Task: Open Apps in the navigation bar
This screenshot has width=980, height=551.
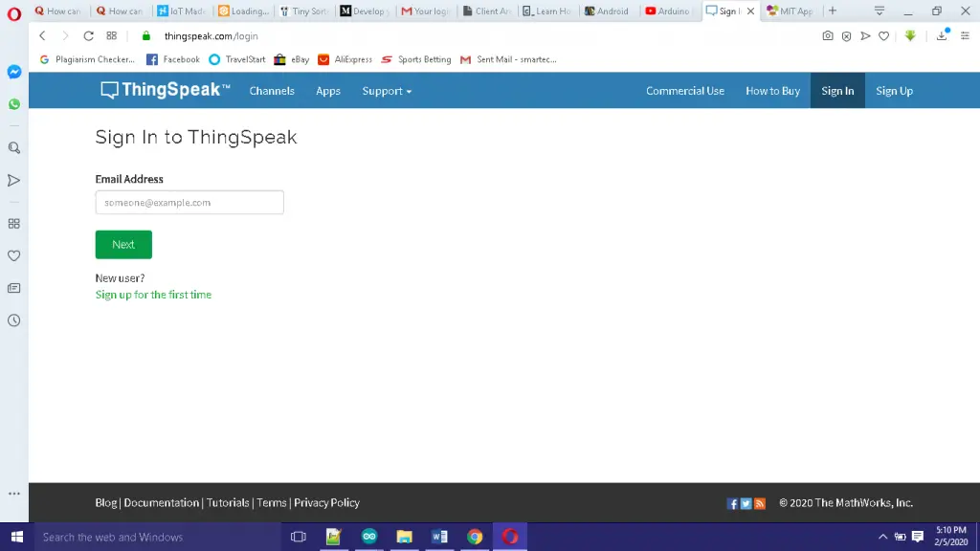Action: [x=328, y=91]
